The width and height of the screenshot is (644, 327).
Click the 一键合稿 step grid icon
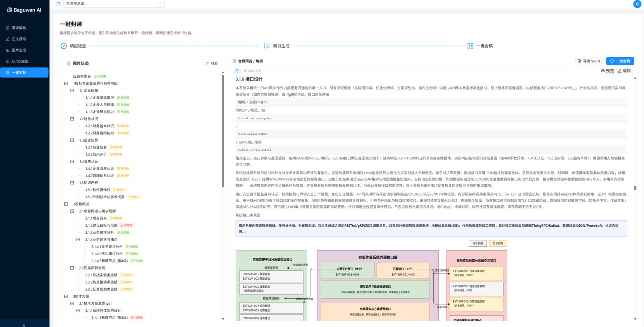coord(470,46)
